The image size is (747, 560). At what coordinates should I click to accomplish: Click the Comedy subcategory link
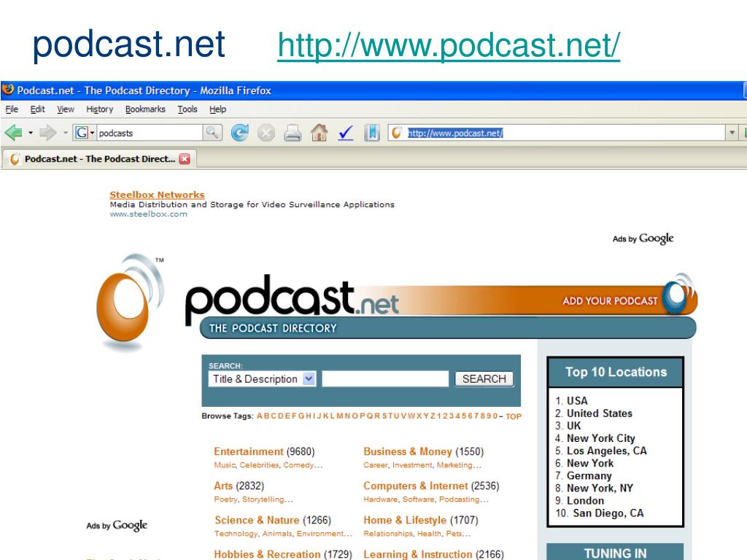[x=300, y=465]
